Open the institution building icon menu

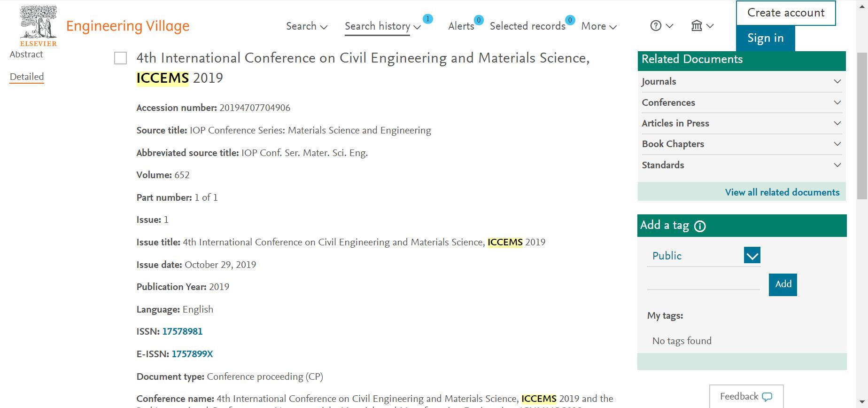(697, 26)
